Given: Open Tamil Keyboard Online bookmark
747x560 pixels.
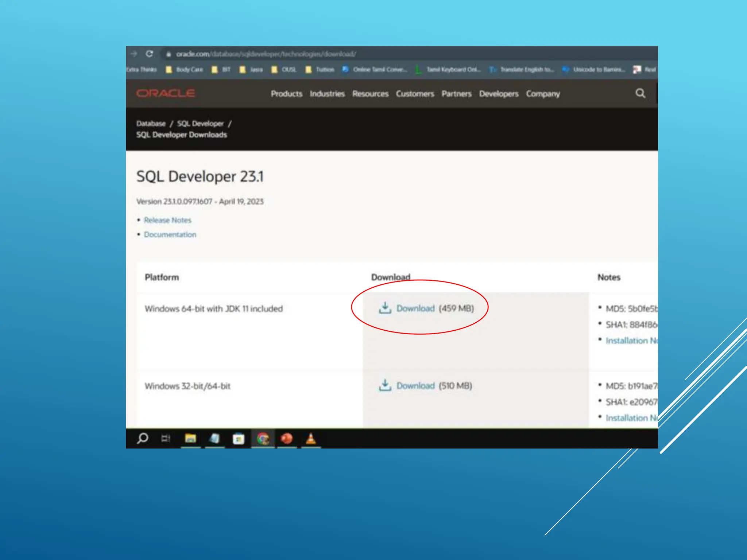Looking at the screenshot, I should [x=448, y=69].
